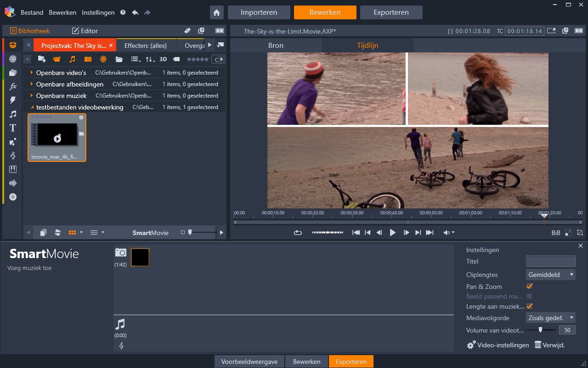Uncheck Lengte aan muziek option
Screen dimensions: 588x368
coord(529,306)
